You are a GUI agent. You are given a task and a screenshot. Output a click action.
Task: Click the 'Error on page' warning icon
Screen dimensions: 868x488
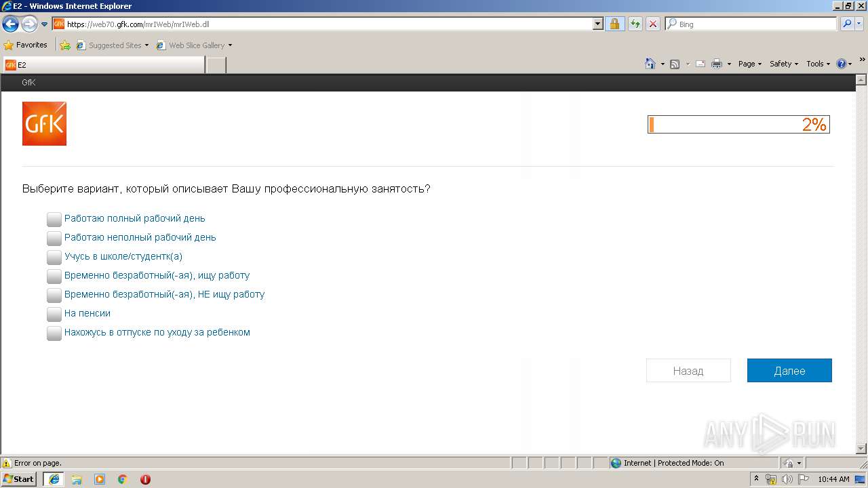7,463
